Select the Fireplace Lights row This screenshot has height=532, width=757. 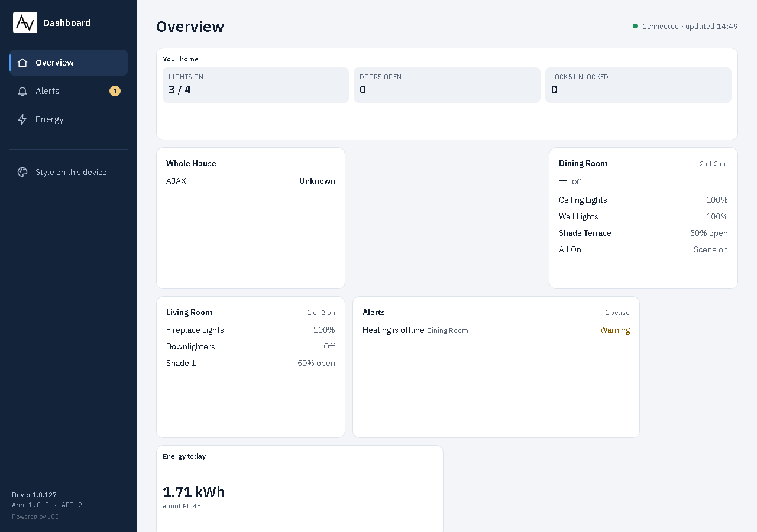(x=251, y=330)
